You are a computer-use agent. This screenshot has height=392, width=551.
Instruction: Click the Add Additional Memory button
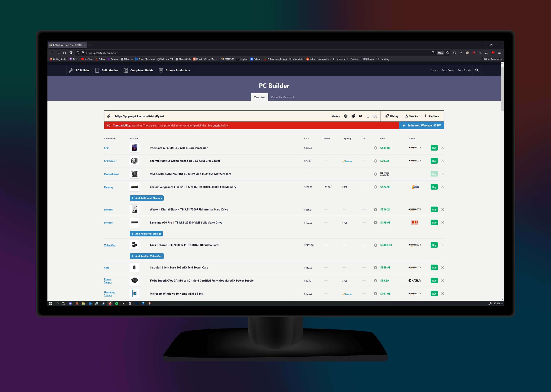(147, 198)
